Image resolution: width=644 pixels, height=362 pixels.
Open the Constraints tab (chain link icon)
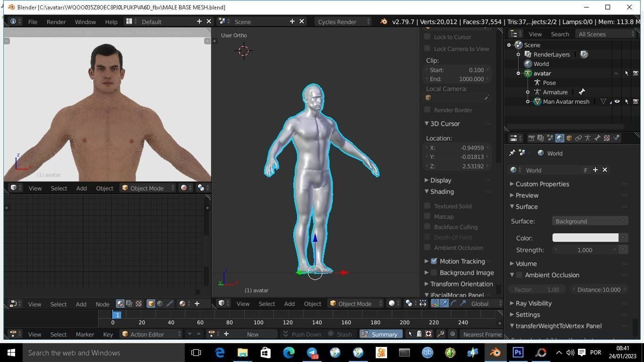[x=579, y=138]
